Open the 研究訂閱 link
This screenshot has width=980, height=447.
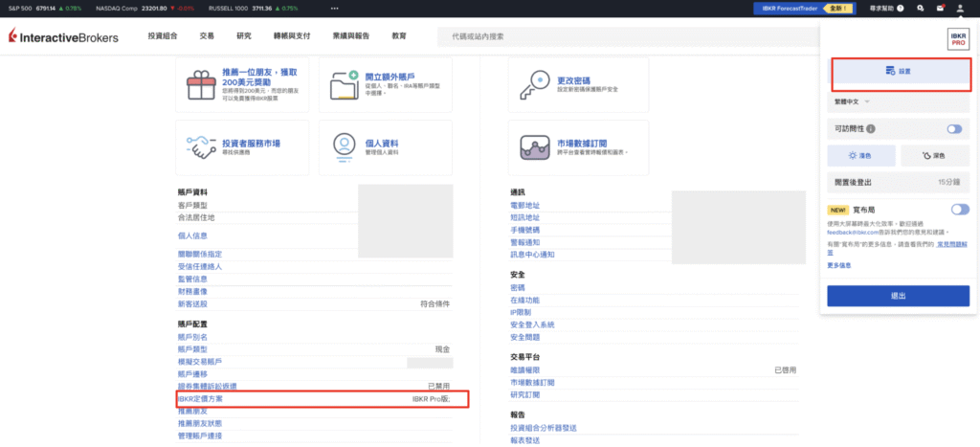pyautogui.click(x=525, y=395)
